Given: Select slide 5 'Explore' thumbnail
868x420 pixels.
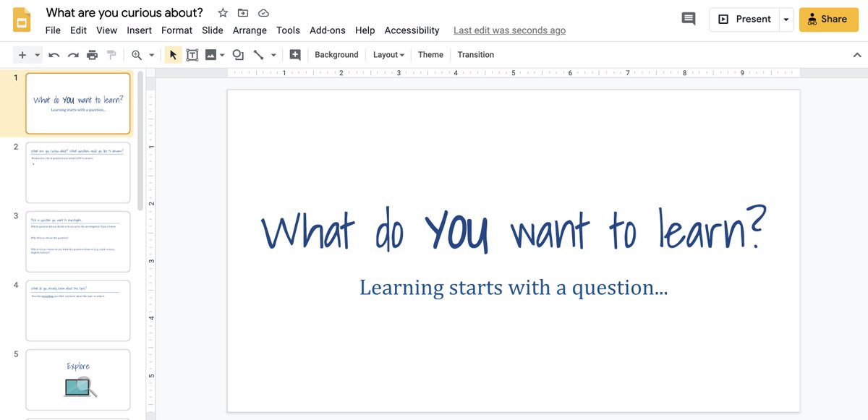Looking at the screenshot, I should point(78,380).
